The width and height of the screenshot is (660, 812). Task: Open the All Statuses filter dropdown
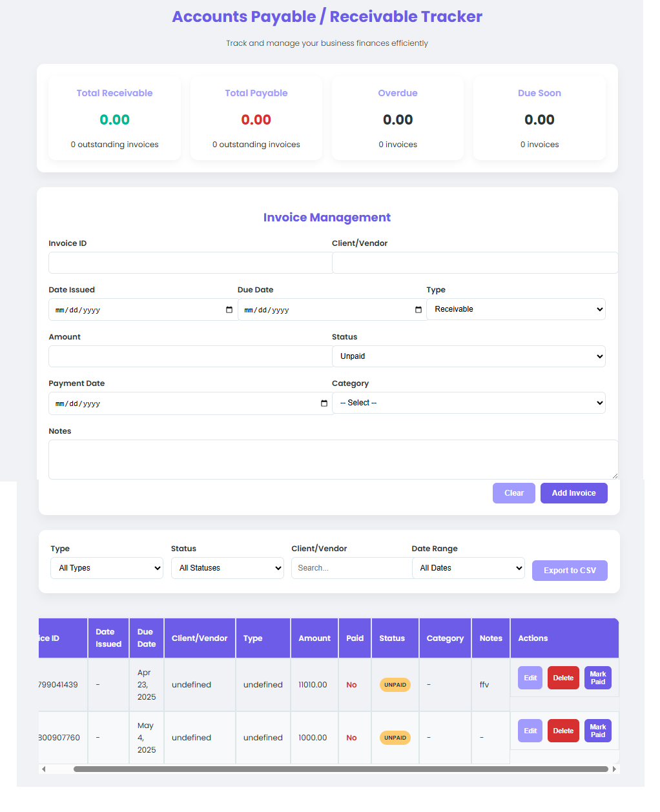[x=227, y=568]
